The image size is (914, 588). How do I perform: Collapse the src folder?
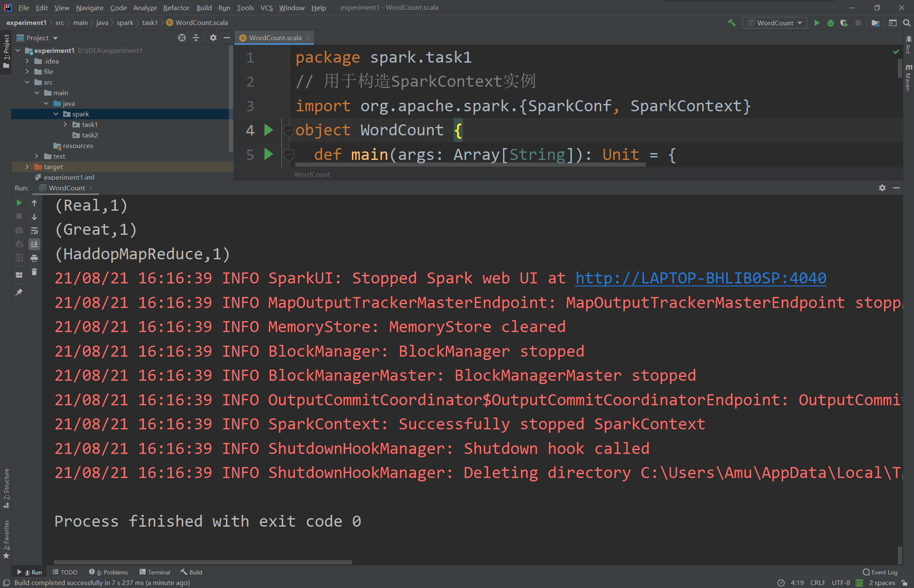[x=27, y=82]
